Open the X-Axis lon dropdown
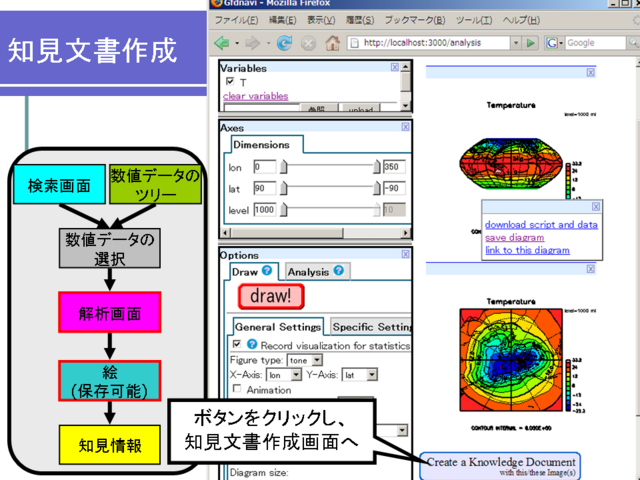The image size is (640, 480). point(284,374)
